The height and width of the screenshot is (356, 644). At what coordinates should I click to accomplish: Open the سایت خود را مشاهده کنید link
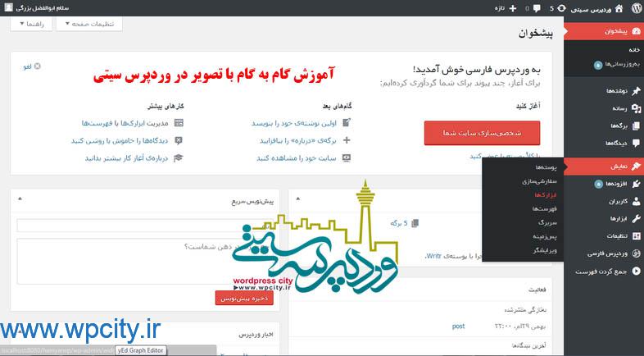click(x=297, y=158)
